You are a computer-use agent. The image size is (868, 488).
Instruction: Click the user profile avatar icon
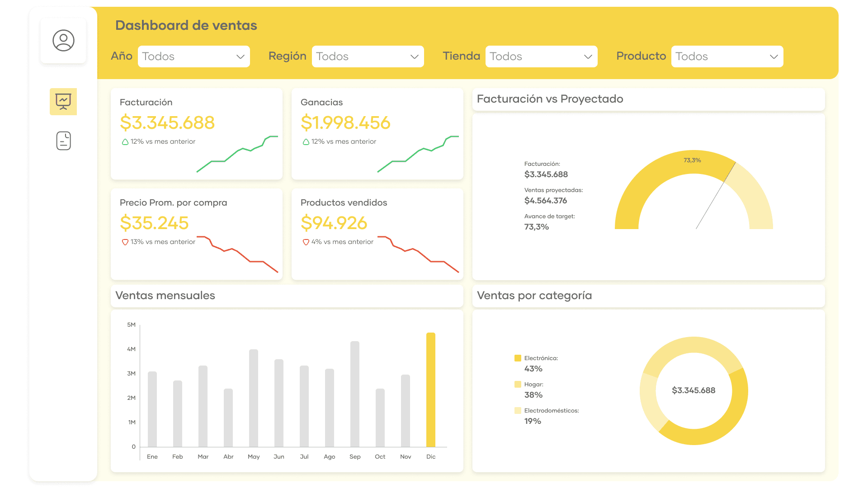pos(63,41)
